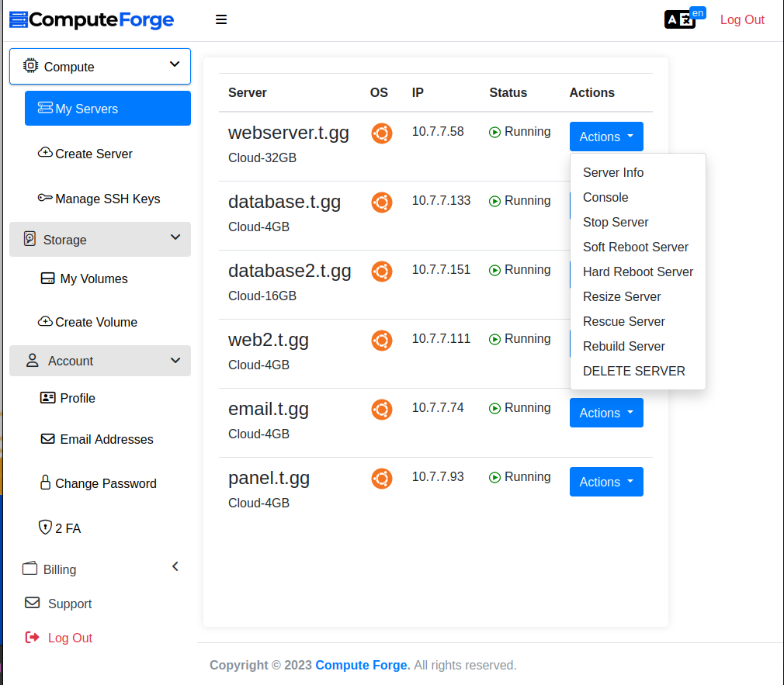Click the green running status icon for email.t.gg
The image size is (784, 685).
pyautogui.click(x=494, y=408)
